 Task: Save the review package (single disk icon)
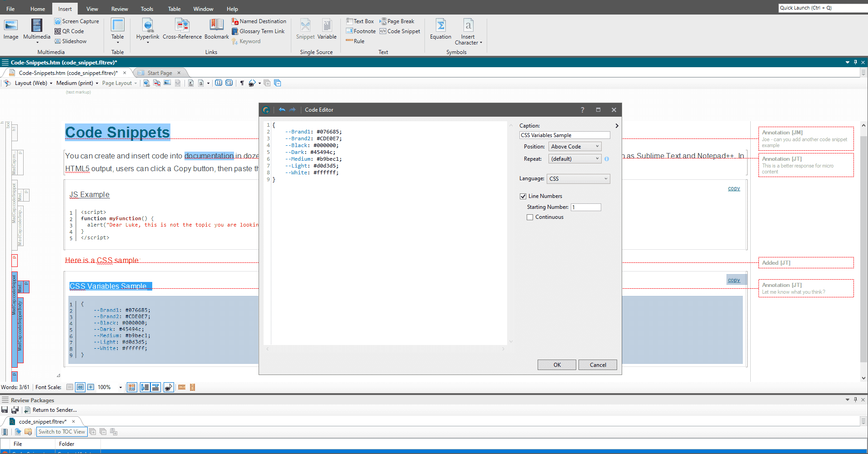(5, 410)
